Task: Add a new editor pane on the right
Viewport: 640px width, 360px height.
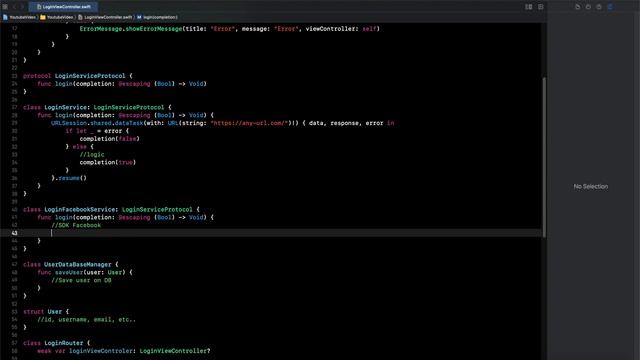Action: [541, 7]
